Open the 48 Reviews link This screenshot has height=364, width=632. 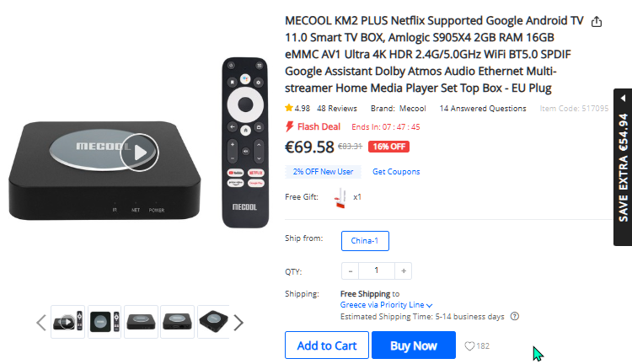pos(336,109)
